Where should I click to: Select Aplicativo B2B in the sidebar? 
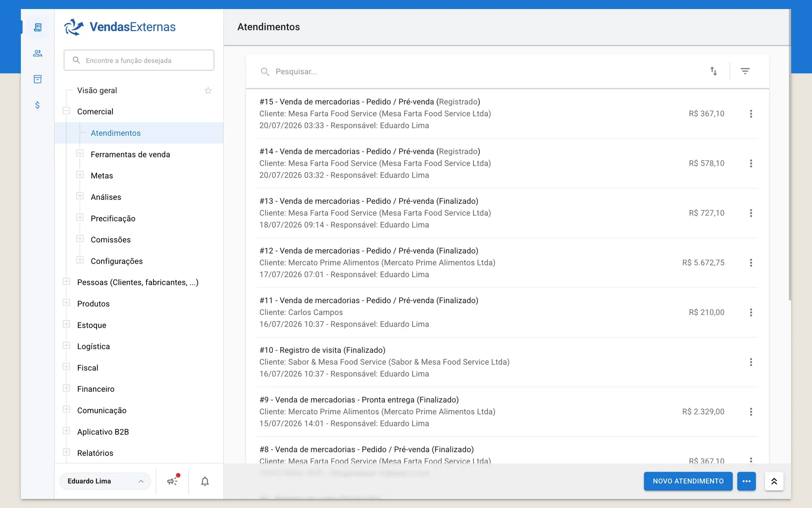point(103,432)
